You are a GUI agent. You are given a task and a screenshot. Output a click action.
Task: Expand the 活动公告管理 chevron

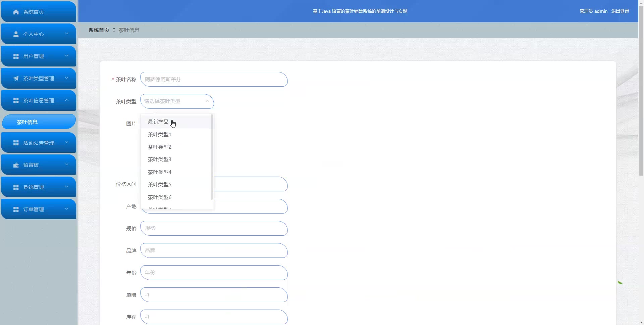tap(66, 142)
